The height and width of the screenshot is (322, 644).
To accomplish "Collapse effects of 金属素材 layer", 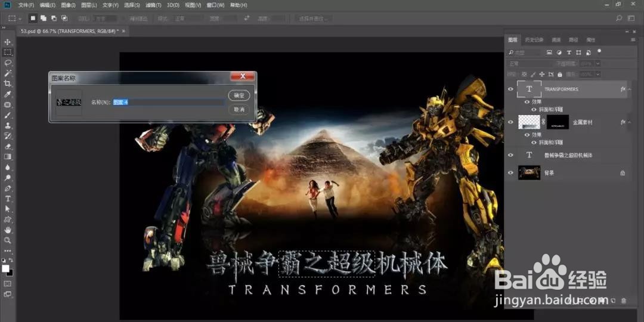I will tap(630, 122).
